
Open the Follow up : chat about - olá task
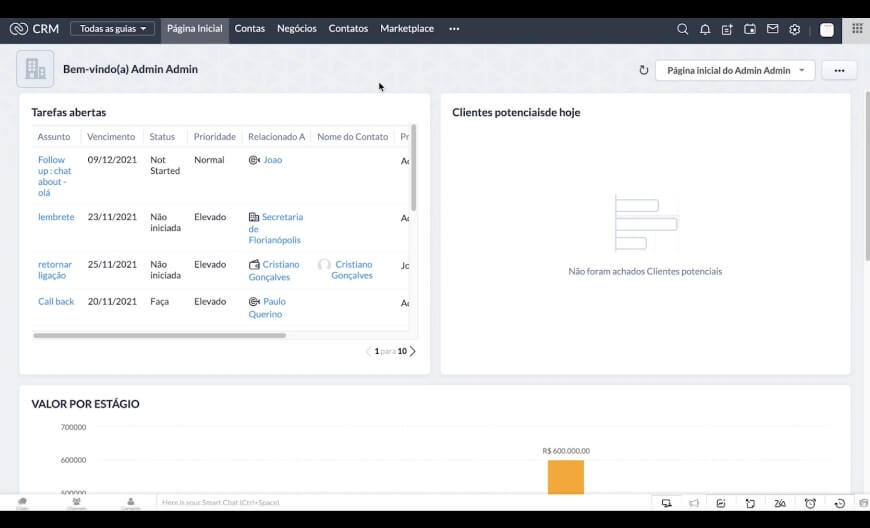point(54,176)
